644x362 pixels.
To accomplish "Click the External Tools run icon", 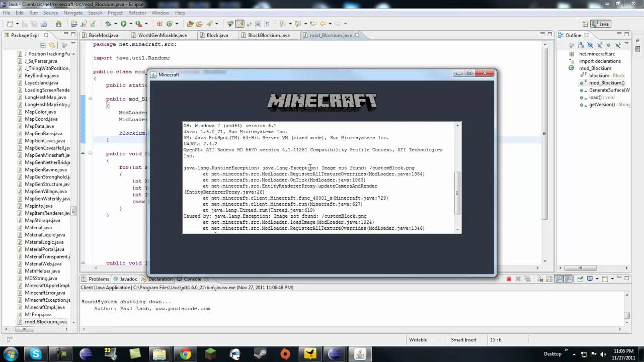I will coord(138,24).
